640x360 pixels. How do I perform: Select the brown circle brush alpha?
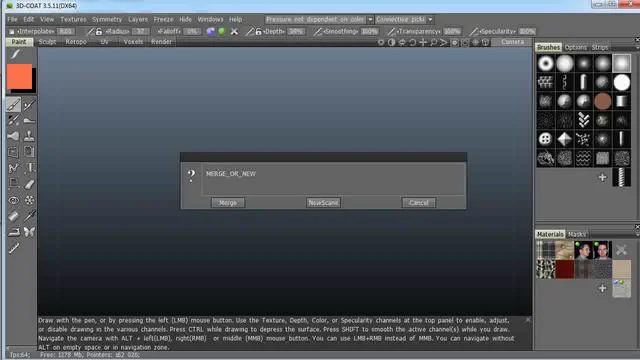point(602,101)
